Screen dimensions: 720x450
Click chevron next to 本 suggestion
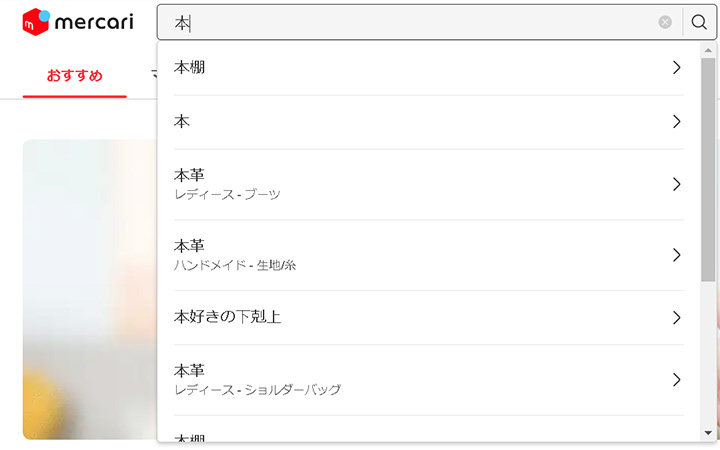(x=677, y=122)
